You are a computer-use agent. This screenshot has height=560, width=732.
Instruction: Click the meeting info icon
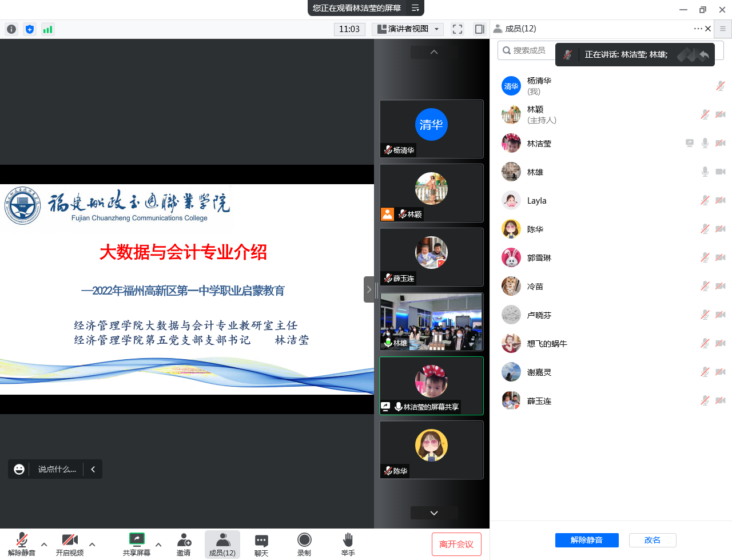click(11, 29)
